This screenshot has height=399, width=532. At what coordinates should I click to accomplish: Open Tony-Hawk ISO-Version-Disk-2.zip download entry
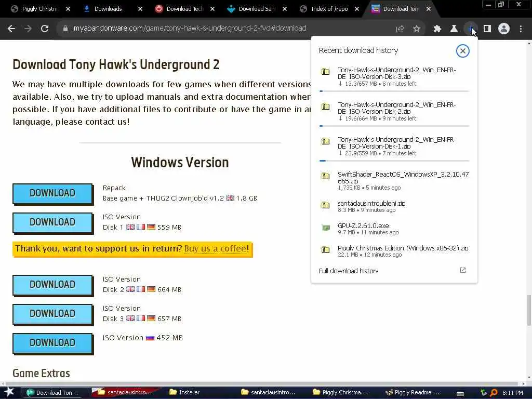pos(394,112)
